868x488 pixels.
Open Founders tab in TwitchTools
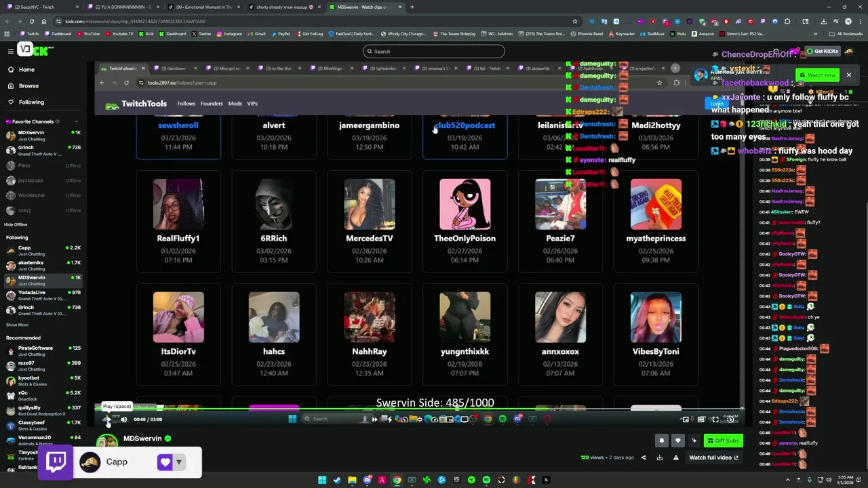tap(212, 104)
